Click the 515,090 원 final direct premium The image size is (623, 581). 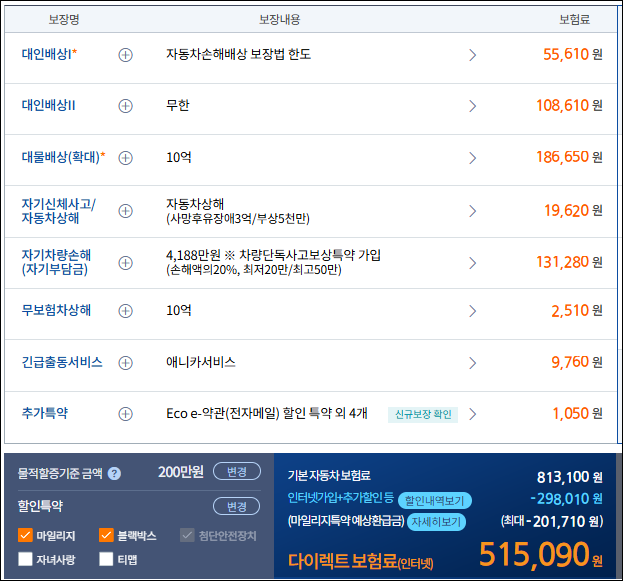tap(541, 555)
